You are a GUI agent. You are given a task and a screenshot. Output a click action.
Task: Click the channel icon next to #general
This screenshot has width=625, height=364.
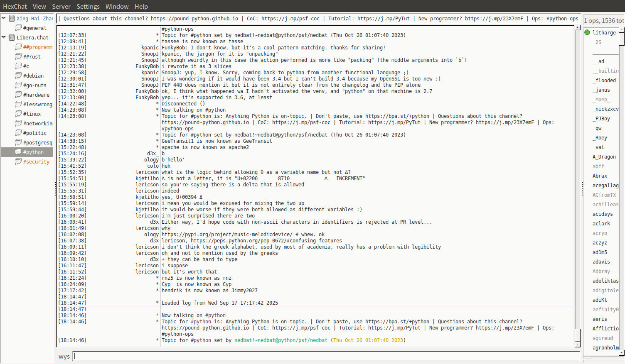pos(18,28)
